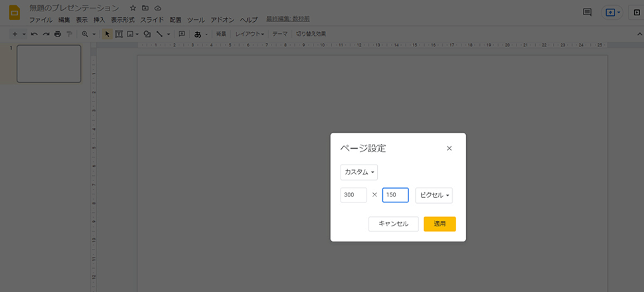The width and height of the screenshot is (644, 292).
Task: Click the slideshow play button
Action: click(x=637, y=13)
